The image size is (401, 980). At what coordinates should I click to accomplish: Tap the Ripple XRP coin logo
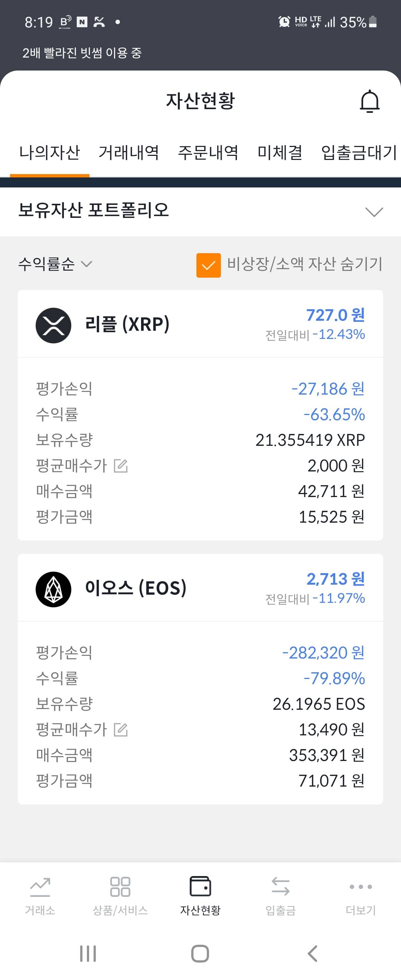[x=53, y=325]
